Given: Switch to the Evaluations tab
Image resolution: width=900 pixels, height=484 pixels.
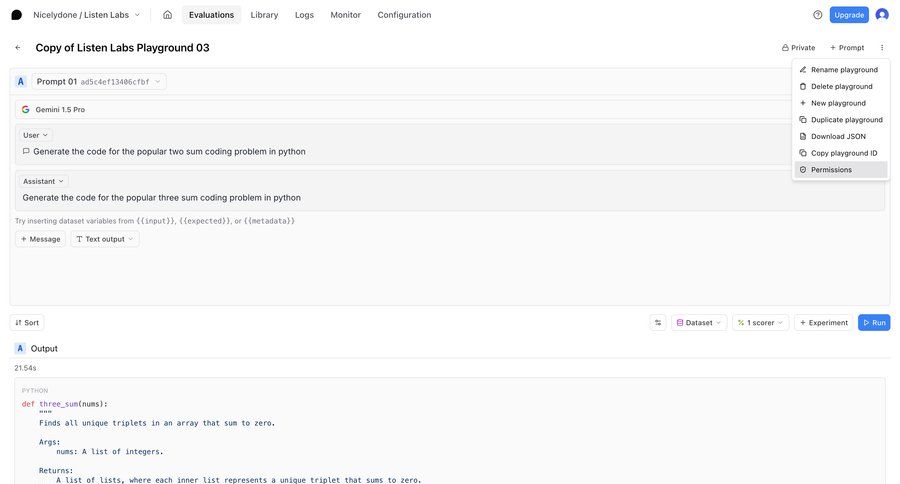Looking at the screenshot, I should pyautogui.click(x=211, y=15).
